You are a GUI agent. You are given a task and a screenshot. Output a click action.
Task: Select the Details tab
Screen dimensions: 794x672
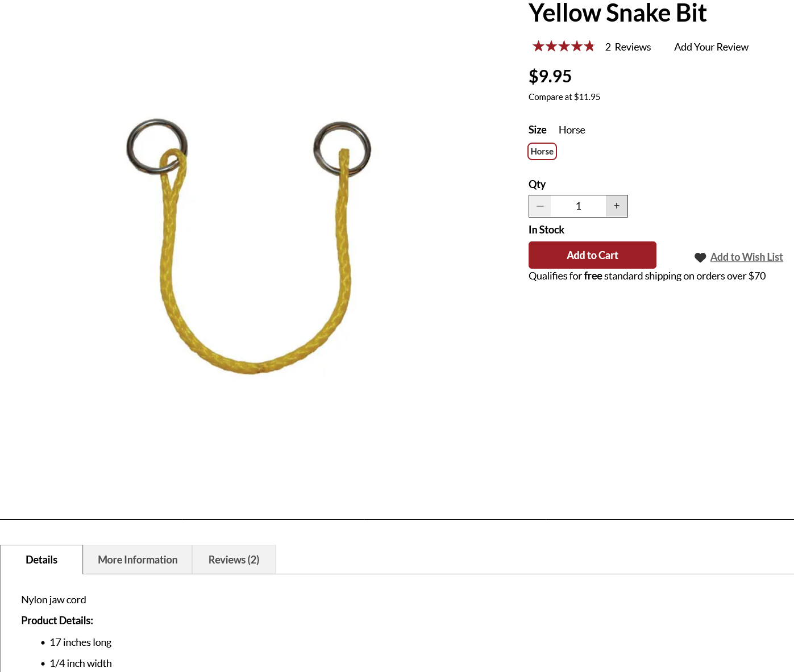41,560
